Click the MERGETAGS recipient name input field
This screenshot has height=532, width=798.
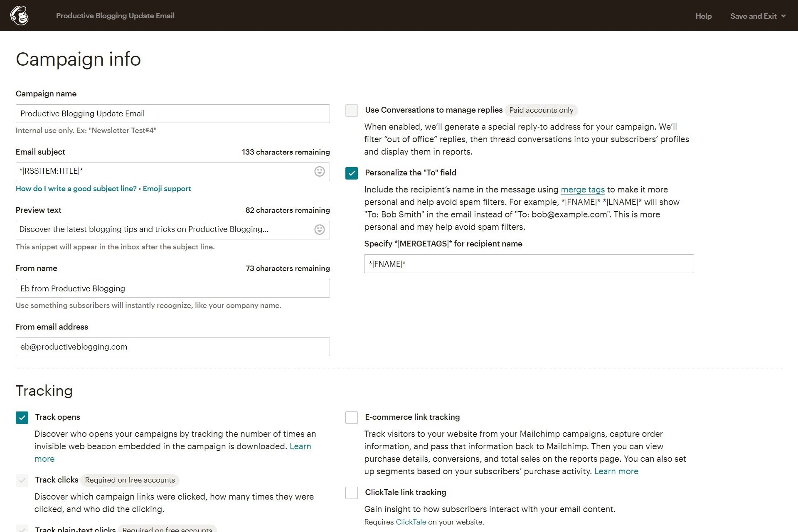point(528,264)
